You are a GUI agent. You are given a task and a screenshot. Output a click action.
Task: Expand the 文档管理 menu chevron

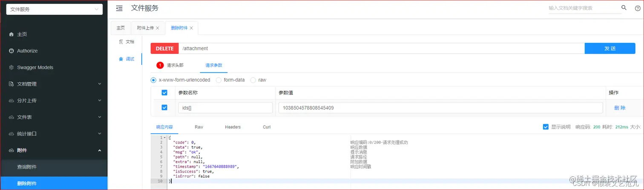[99, 84]
